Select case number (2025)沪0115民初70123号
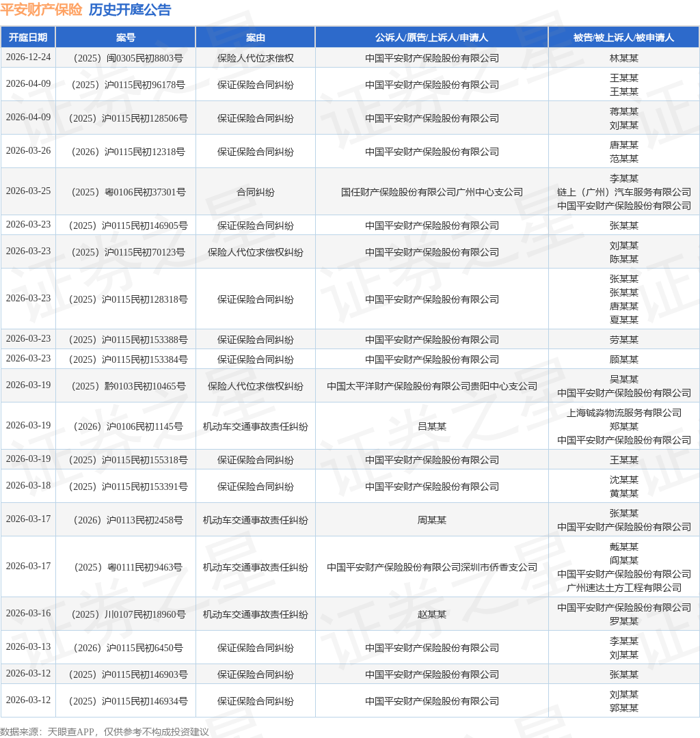The image size is (700, 738). [126, 253]
